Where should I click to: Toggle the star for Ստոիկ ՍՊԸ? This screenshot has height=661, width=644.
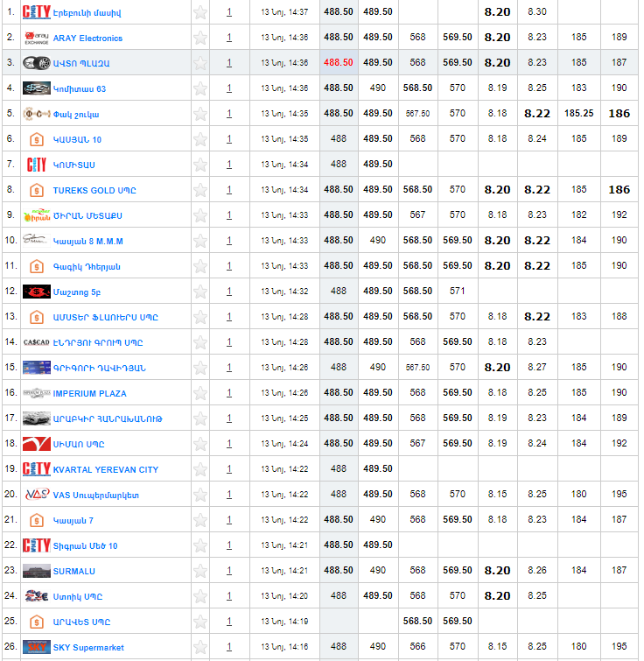click(200, 596)
